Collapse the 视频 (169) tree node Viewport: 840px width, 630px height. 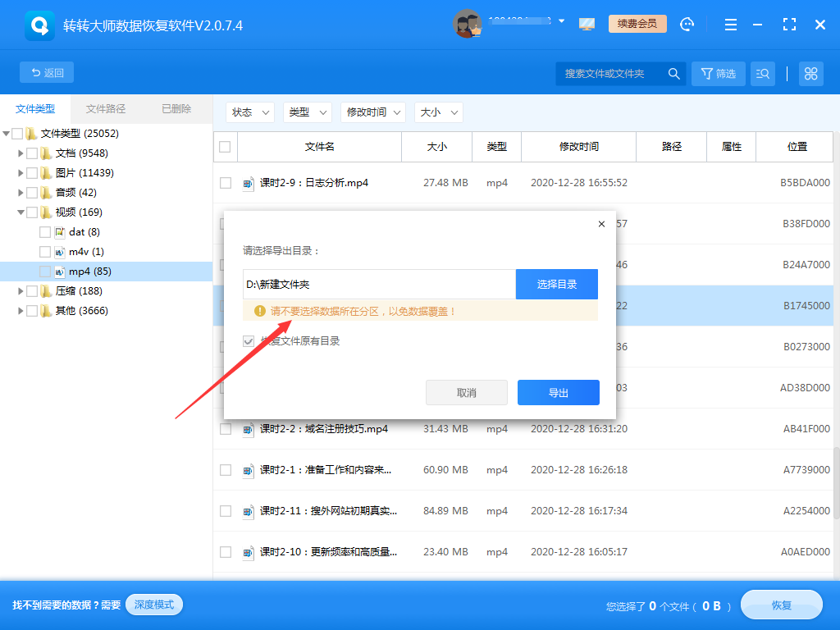pyautogui.click(x=20, y=212)
